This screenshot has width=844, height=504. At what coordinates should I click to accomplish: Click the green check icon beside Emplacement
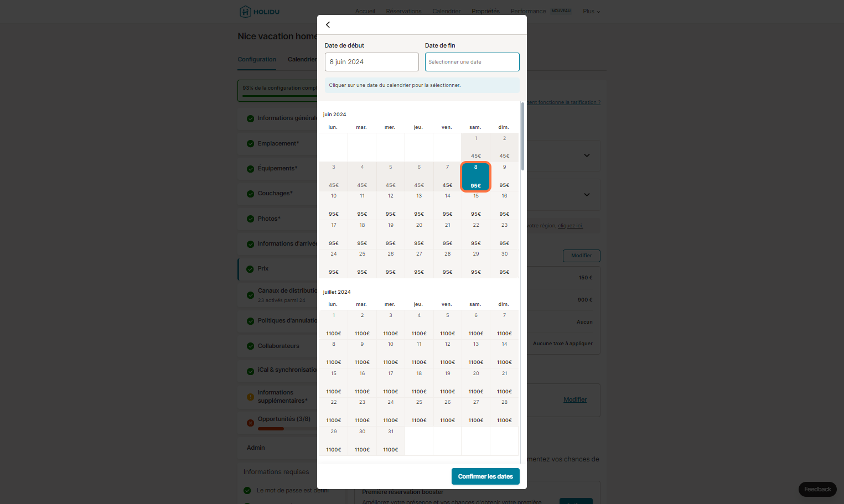click(250, 144)
